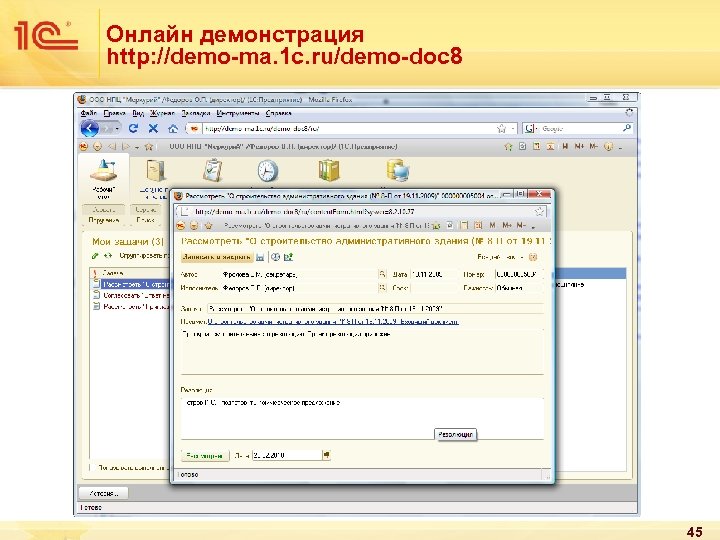
Task: Open the documents and files section folder icon
Action: tap(156, 171)
